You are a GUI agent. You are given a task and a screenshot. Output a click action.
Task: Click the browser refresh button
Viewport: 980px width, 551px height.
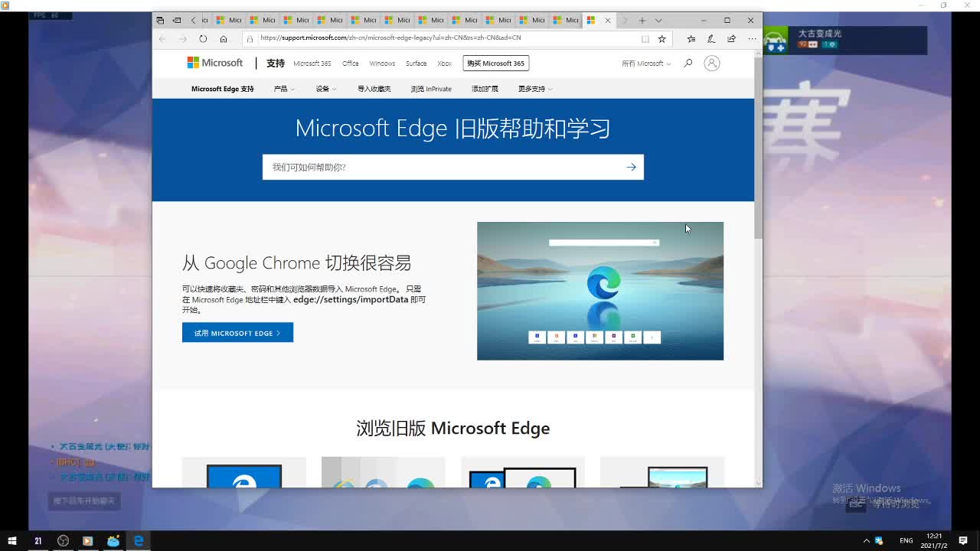pos(203,38)
